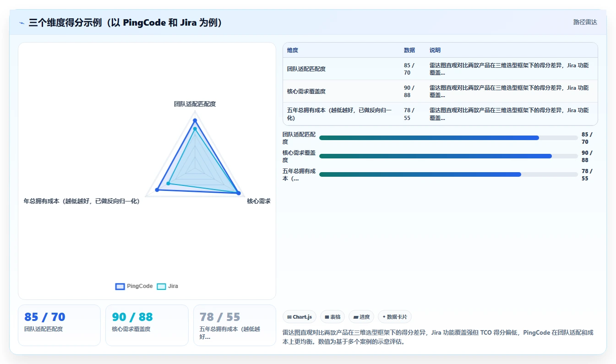The width and height of the screenshot is (616, 364).
Task: Open the 78 / 55 data card
Action: [x=234, y=325]
